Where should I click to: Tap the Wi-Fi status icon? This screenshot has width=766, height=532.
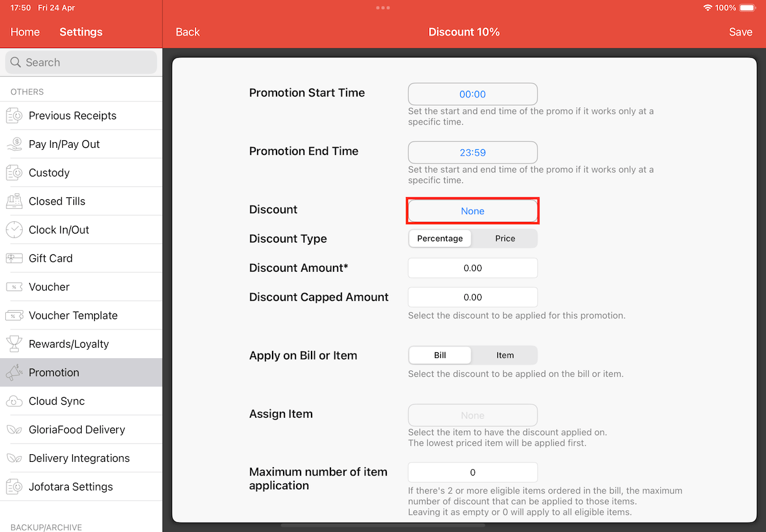708,8
